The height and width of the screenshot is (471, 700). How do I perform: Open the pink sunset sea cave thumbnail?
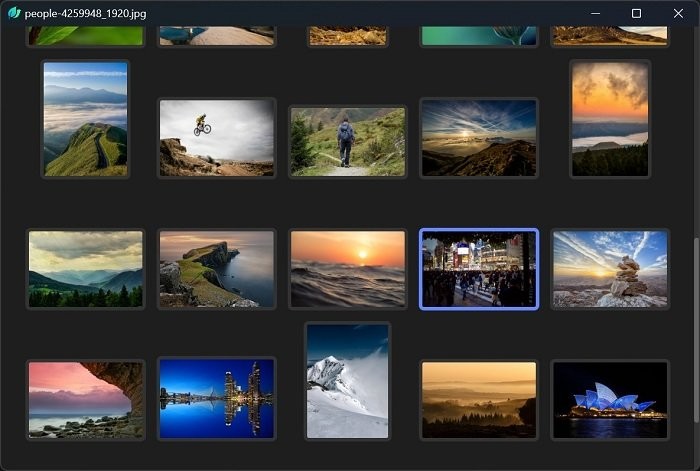(86, 400)
